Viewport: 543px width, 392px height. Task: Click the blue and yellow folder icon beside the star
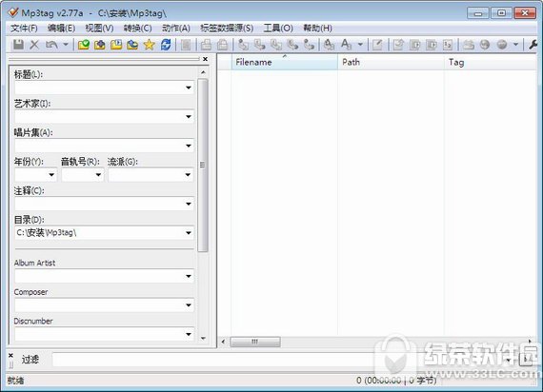pyautogui.click(x=132, y=45)
